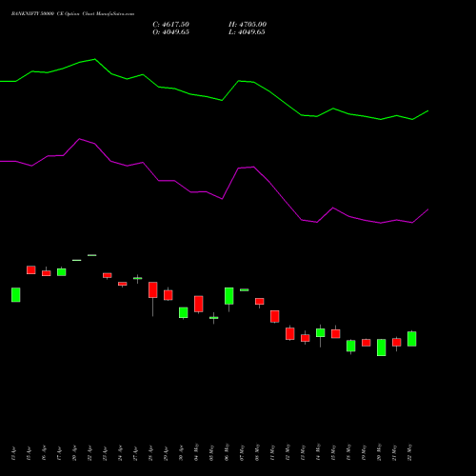The width and height of the screenshot is (476, 476).
Task: Click the 15 May date label
Action: click(x=333, y=452)
